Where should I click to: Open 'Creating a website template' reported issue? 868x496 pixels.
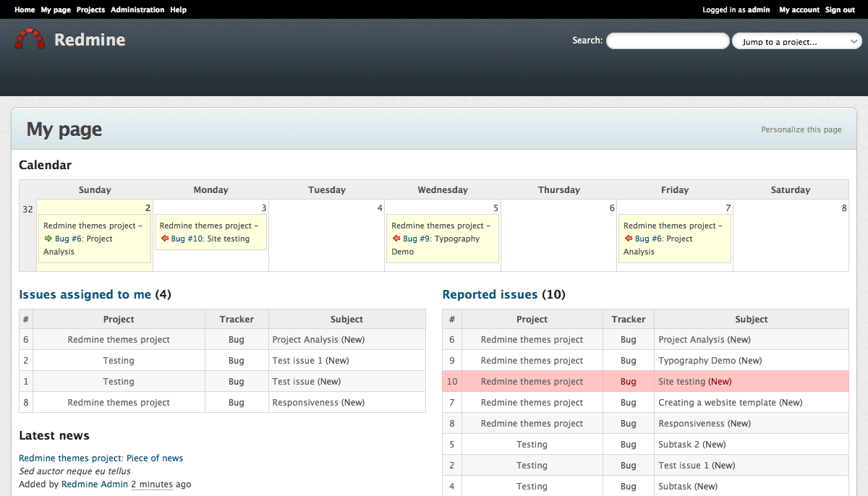pyautogui.click(x=717, y=402)
